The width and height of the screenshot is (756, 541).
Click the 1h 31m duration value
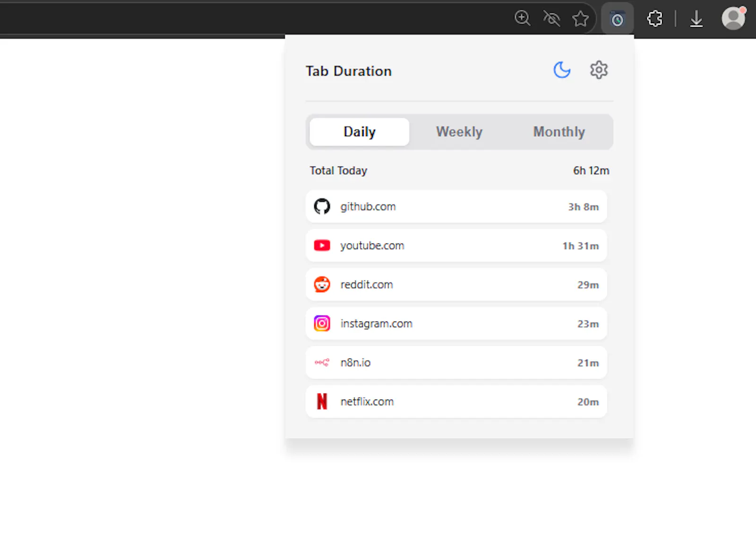point(581,246)
